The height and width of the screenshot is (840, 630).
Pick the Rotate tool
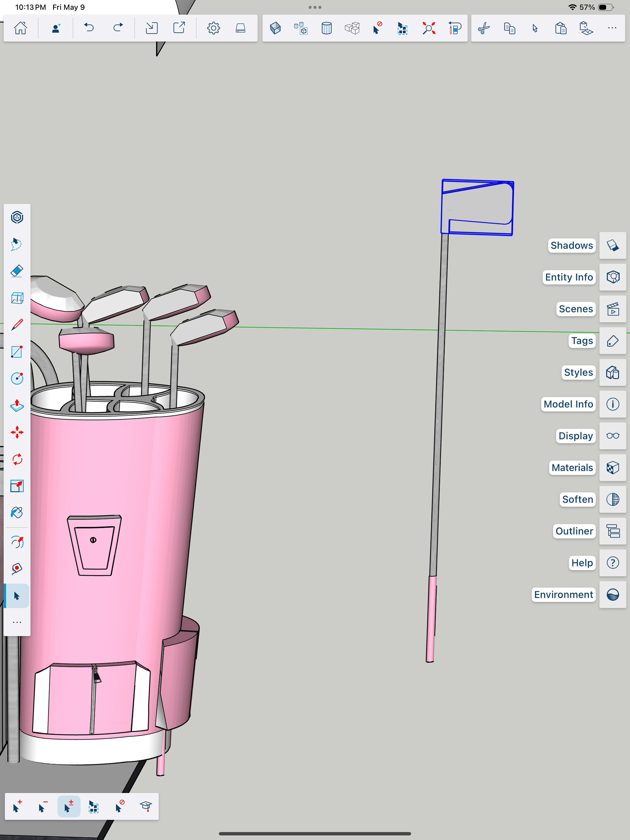point(17,459)
